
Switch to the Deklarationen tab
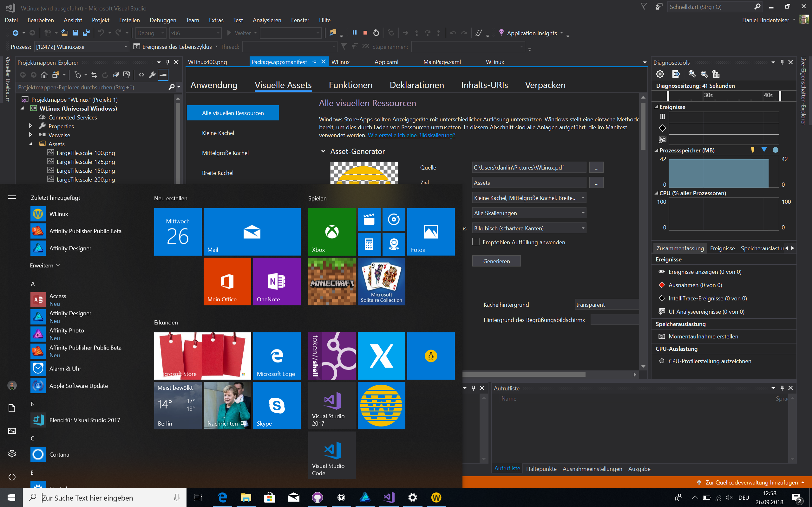(x=417, y=85)
